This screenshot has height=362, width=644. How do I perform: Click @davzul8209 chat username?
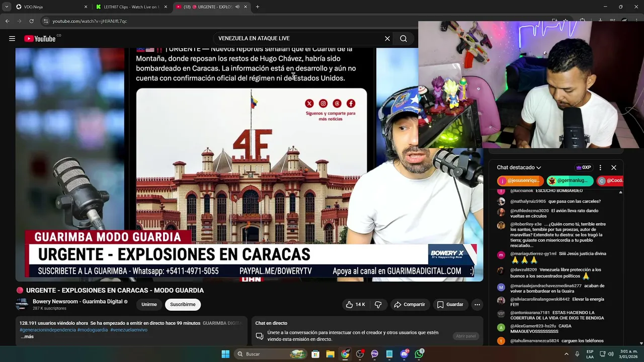[523, 270]
